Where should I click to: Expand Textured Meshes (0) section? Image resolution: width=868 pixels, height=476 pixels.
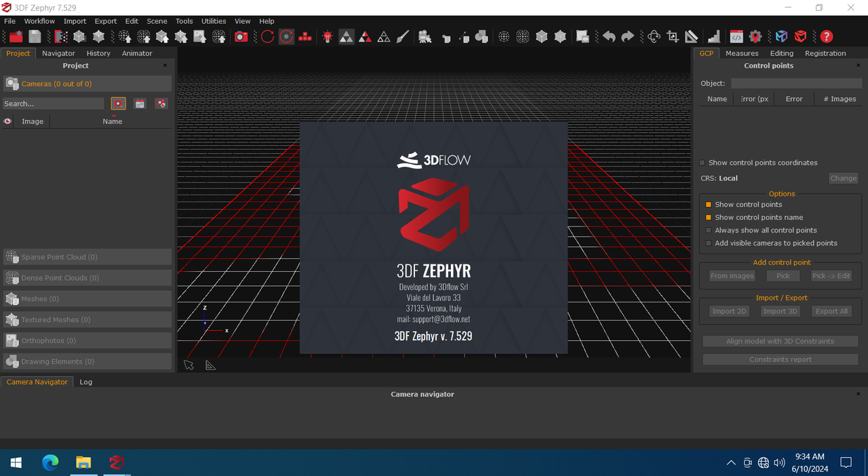(87, 320)
